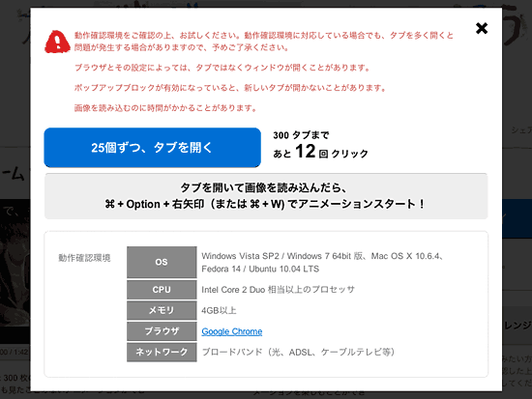
Task: Select the OS header cell
Action: (162, 262)
